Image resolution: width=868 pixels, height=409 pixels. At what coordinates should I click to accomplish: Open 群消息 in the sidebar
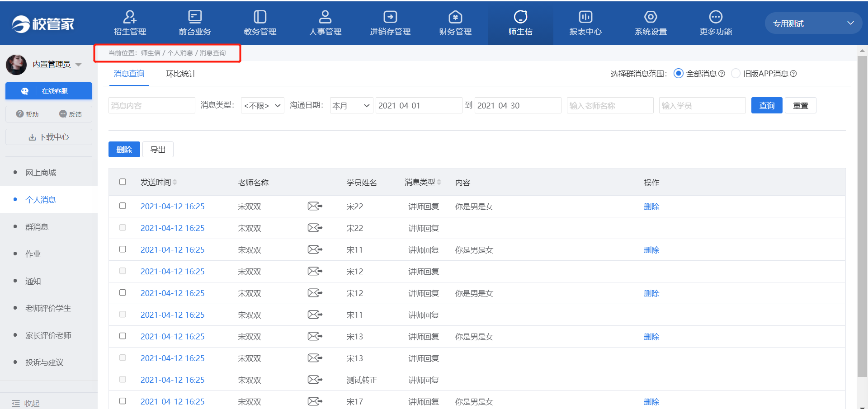point(37,227)
